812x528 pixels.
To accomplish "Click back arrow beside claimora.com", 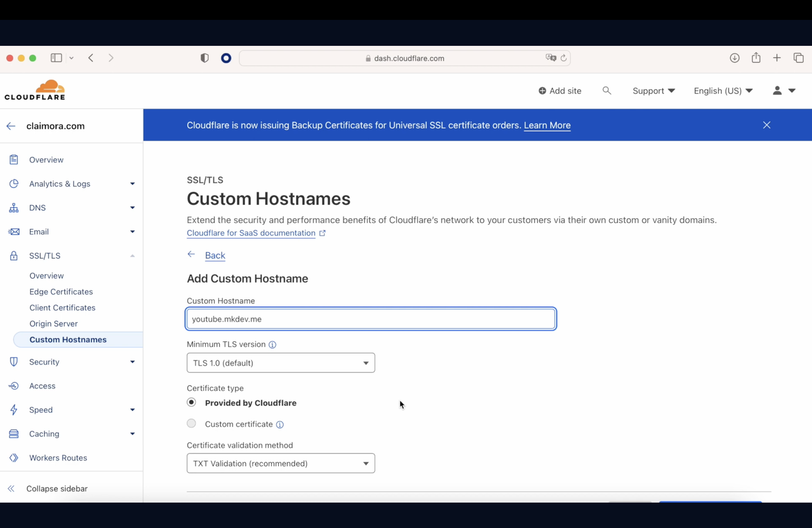I will coord(11,126).
